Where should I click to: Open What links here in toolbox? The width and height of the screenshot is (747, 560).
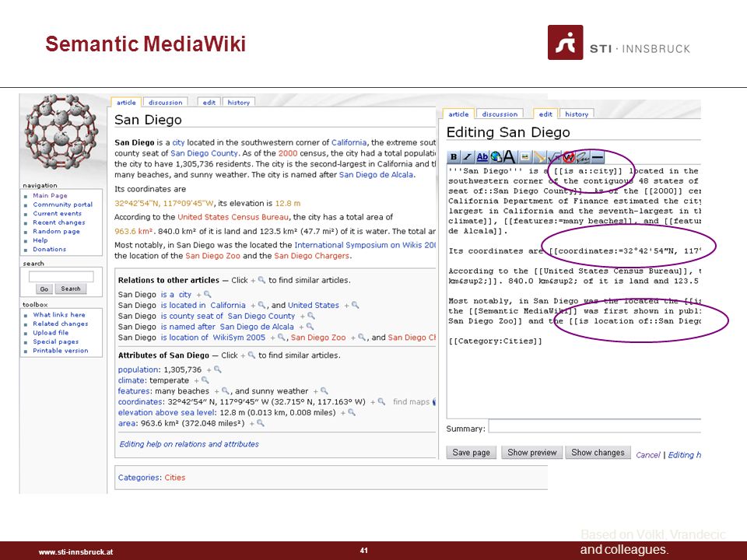coord(59,315)
